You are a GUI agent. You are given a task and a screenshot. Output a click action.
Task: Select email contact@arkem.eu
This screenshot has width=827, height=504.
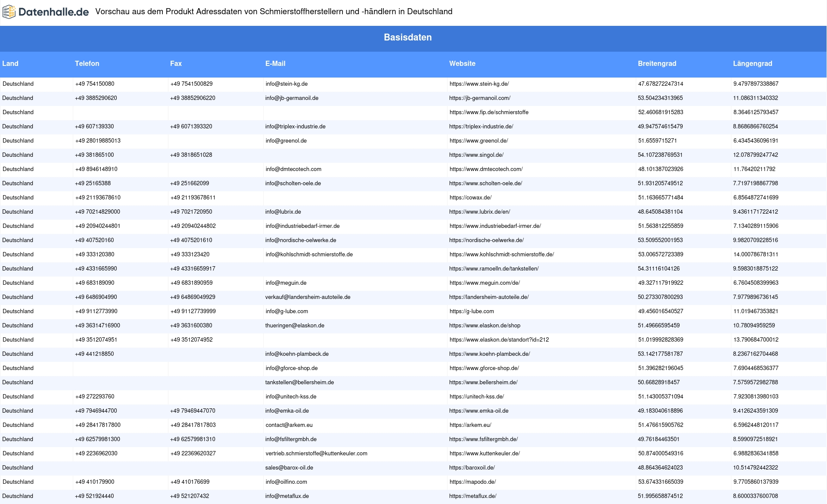(x=289, y=425)
